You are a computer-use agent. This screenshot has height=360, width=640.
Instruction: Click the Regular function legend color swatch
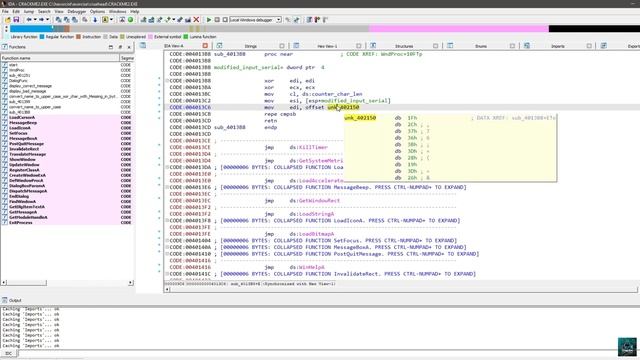coord(42,37)
